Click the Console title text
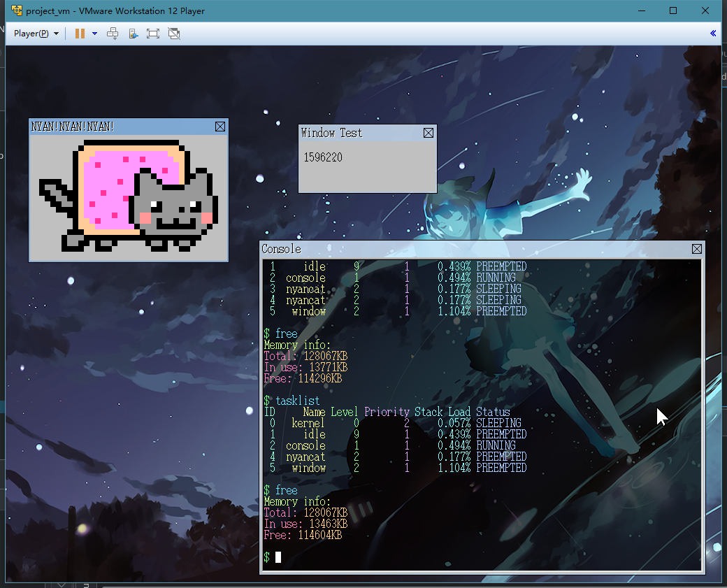The image size is (727, 588). 281,249
